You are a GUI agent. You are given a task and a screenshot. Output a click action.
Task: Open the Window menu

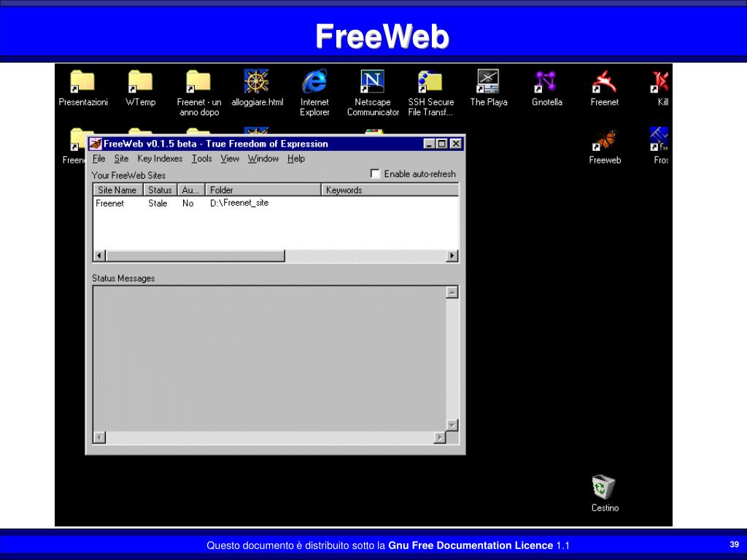coord(263,158)
